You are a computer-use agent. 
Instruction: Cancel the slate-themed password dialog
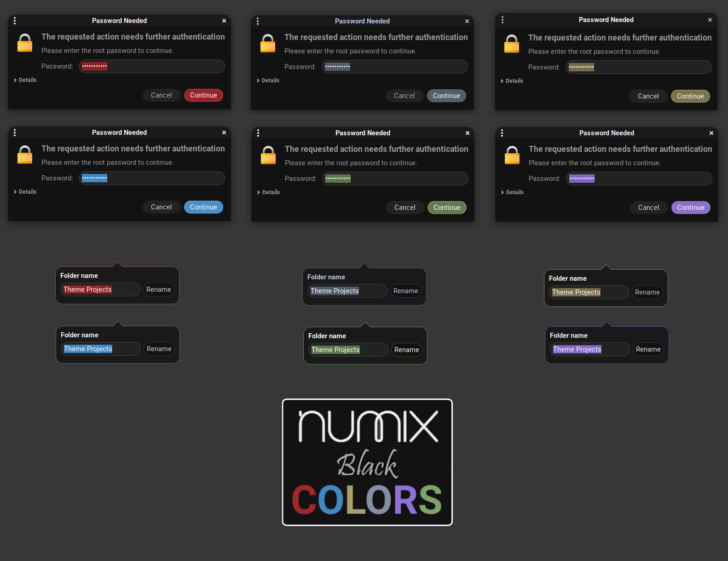click(404, 96)
